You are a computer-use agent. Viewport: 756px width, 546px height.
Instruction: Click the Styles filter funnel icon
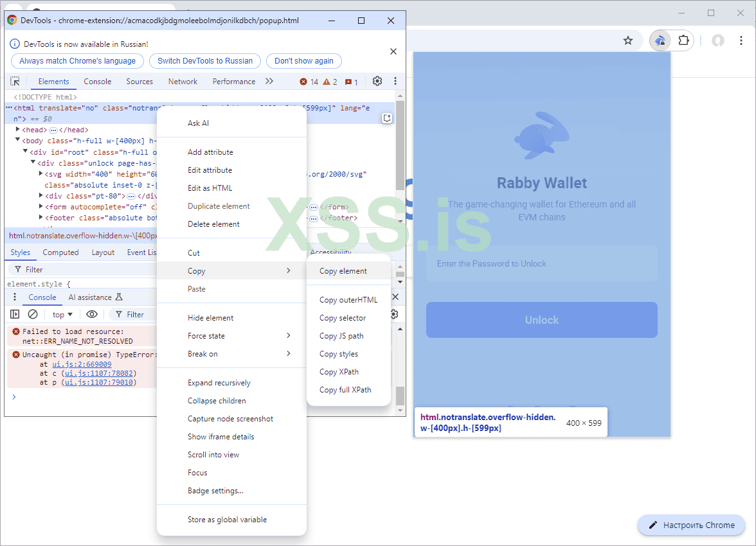tap(18, 269)
